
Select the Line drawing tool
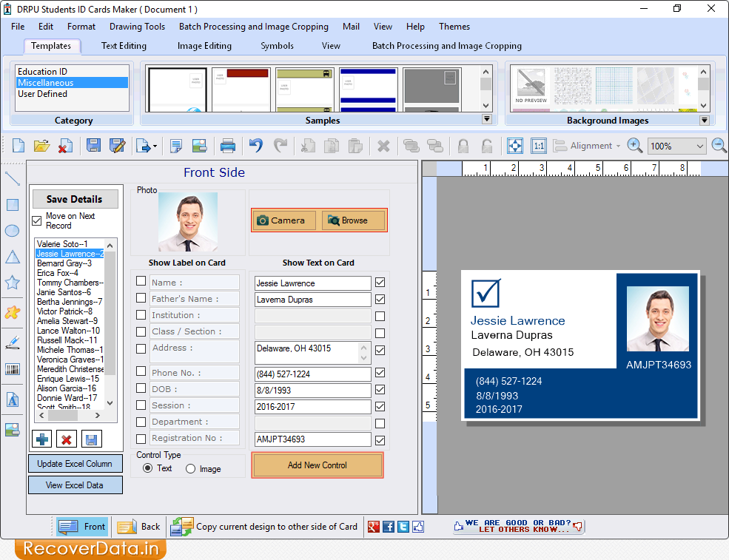pyautogui.click(x=11, y=178)
